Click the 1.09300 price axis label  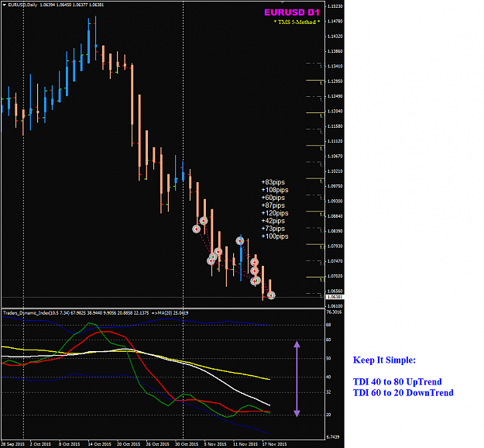click(x=335, y=202)
